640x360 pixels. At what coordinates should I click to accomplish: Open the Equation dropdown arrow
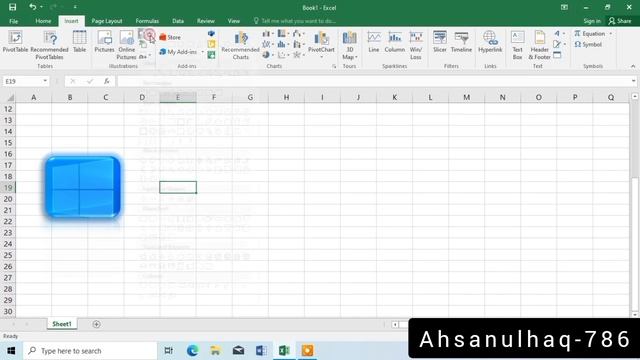[x=611, y=33]
